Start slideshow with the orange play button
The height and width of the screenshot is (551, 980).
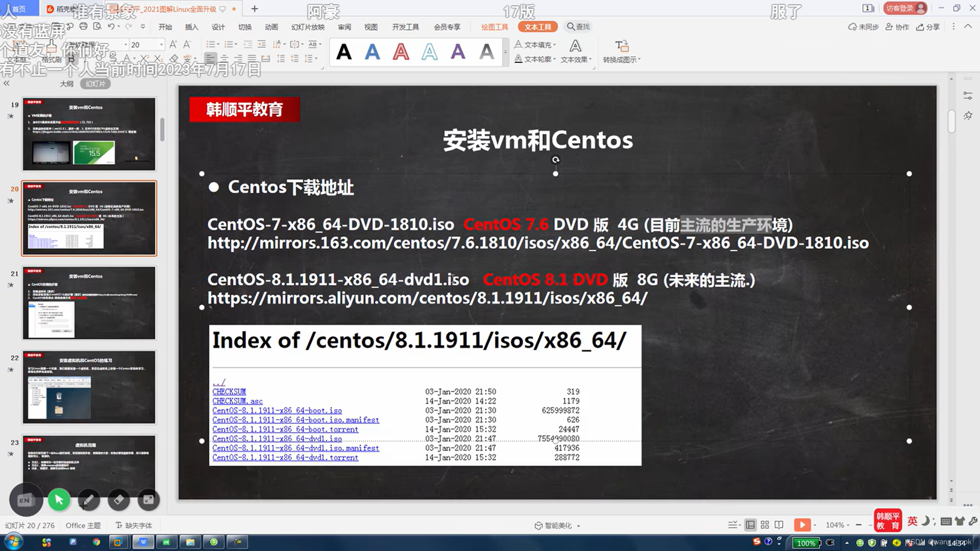point(802,525)
